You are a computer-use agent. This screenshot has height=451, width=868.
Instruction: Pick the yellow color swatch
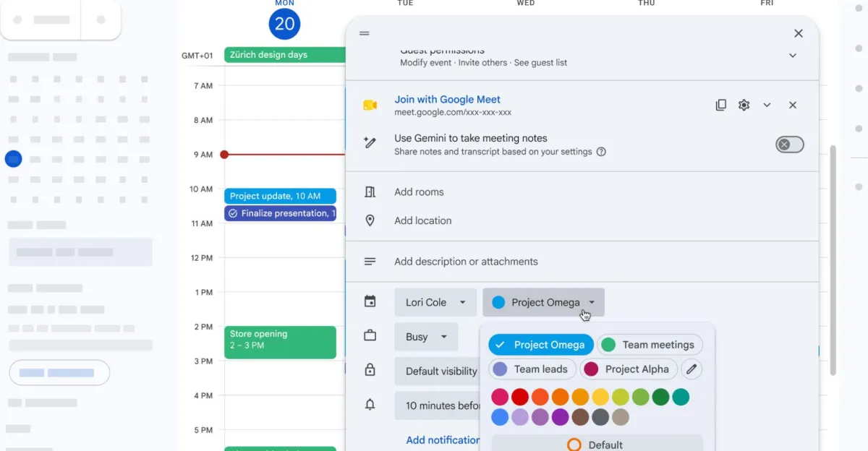point(600,397)
